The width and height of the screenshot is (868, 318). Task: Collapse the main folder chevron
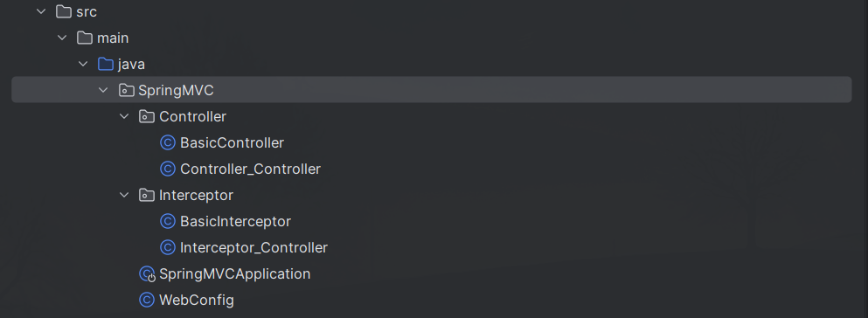[x=62, y=38]
